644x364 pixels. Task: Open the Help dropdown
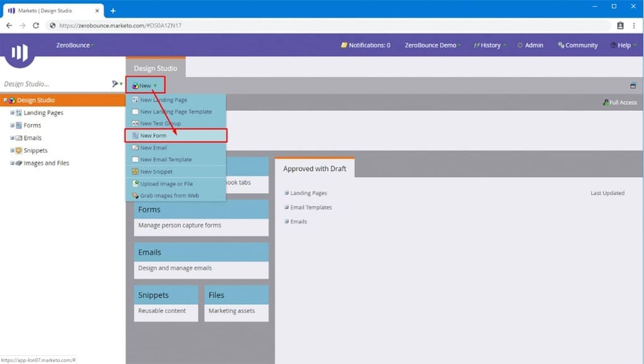tap(623, 45)
